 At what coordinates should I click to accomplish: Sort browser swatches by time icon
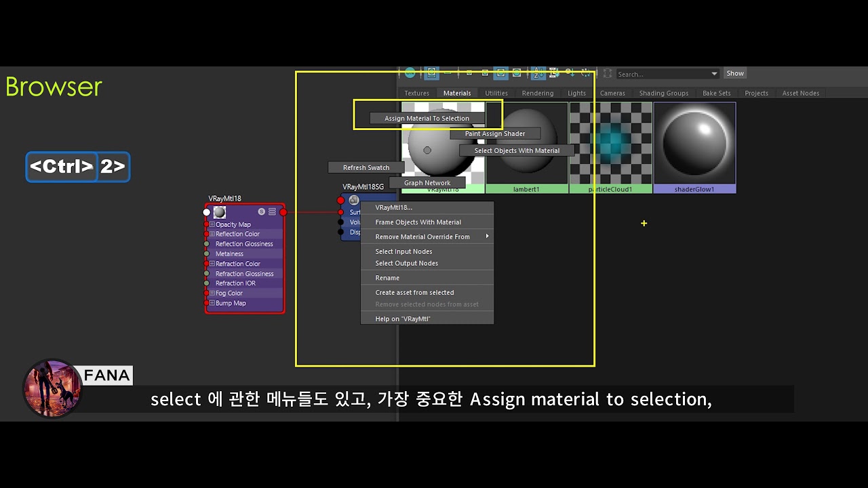tap(570, 73)
